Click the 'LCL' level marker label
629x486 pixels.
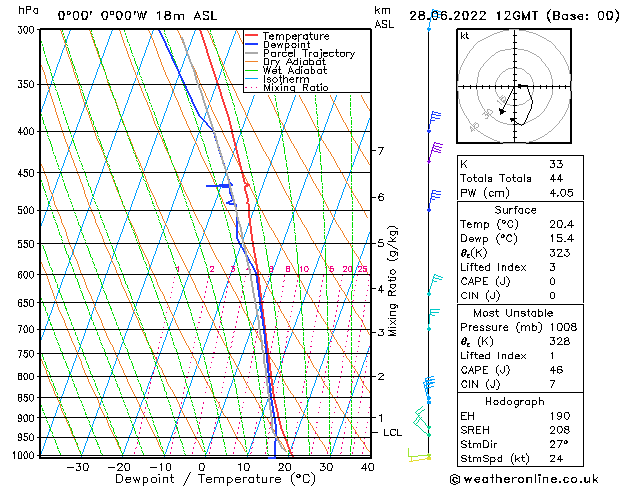tap(392, 433)
